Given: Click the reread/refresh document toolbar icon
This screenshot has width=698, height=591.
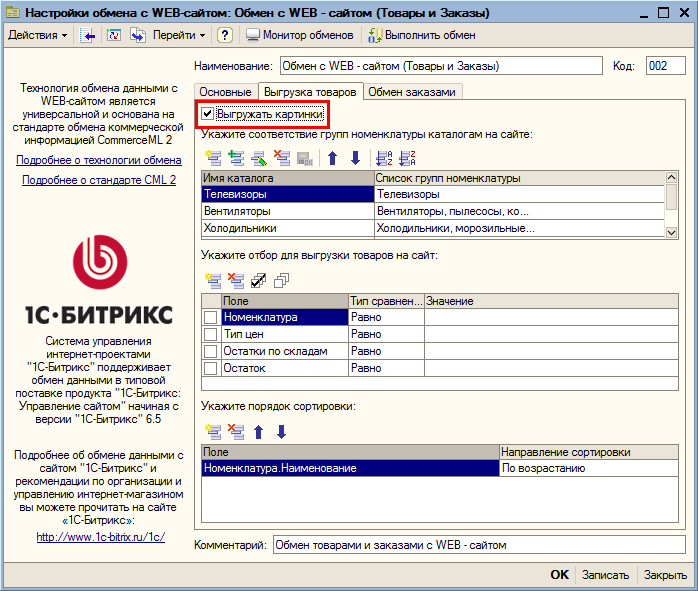Looking at the screenshot, I should [114, 35].
